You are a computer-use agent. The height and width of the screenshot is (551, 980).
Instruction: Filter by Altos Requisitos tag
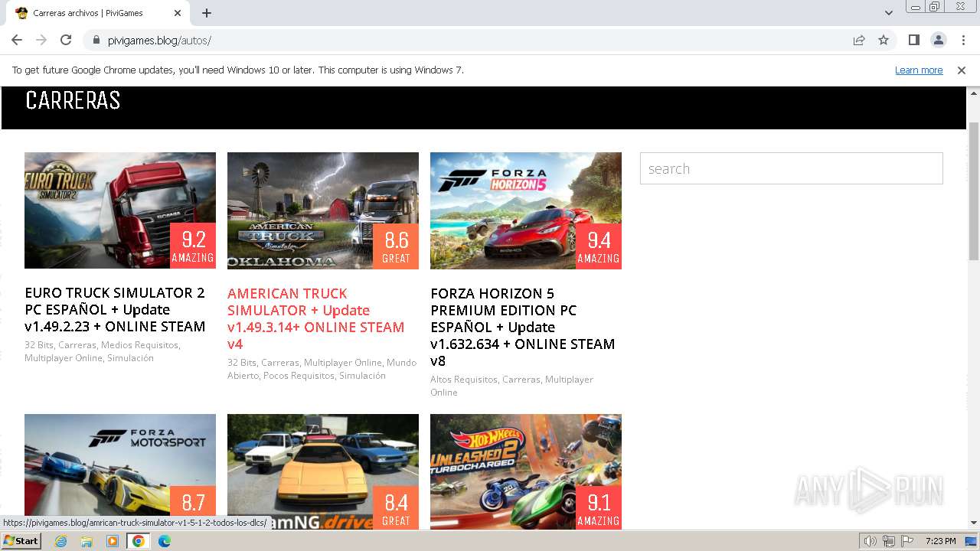point(463,380)
